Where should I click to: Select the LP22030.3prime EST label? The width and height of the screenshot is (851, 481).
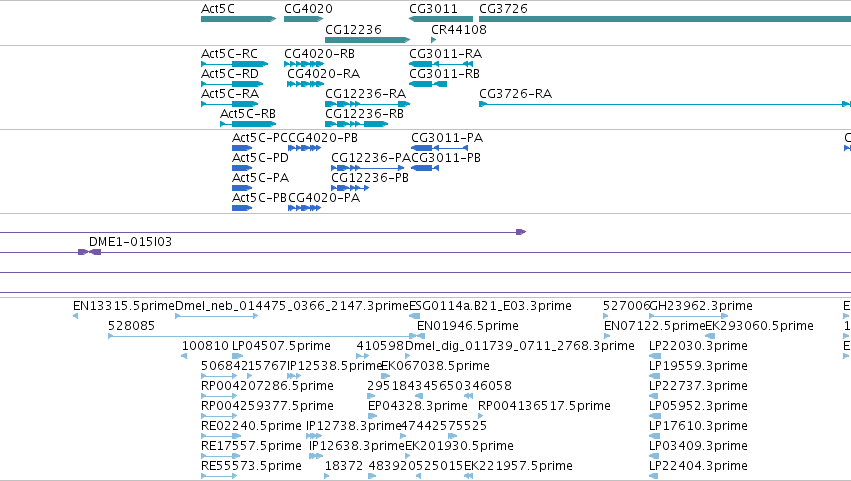point(698,346)
